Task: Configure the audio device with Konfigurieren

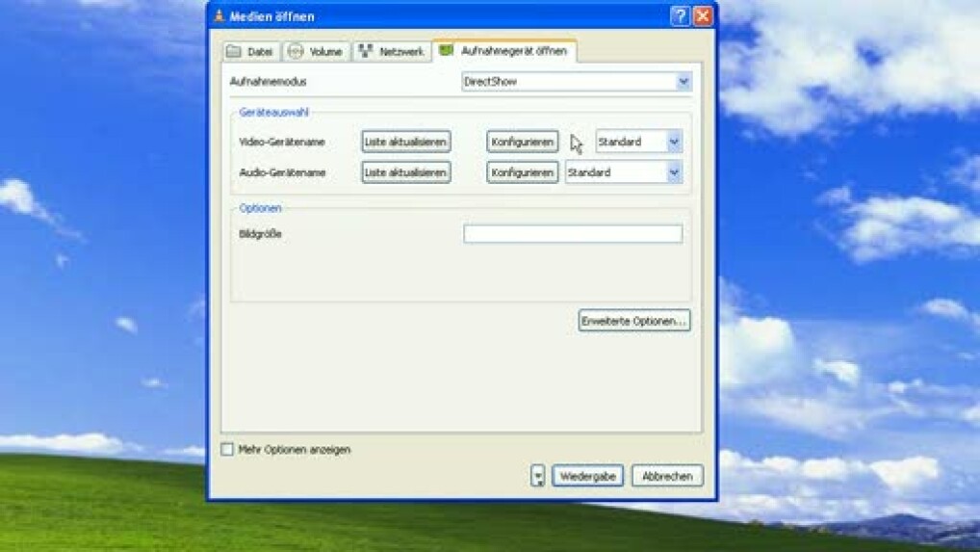Action: click(522, 172)
